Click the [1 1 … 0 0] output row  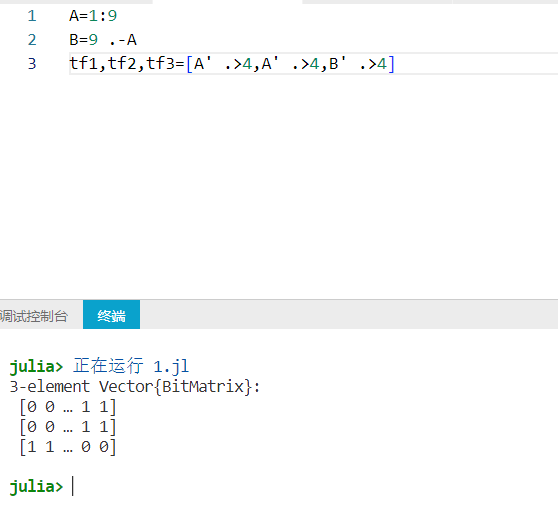(x=68, y=447)
